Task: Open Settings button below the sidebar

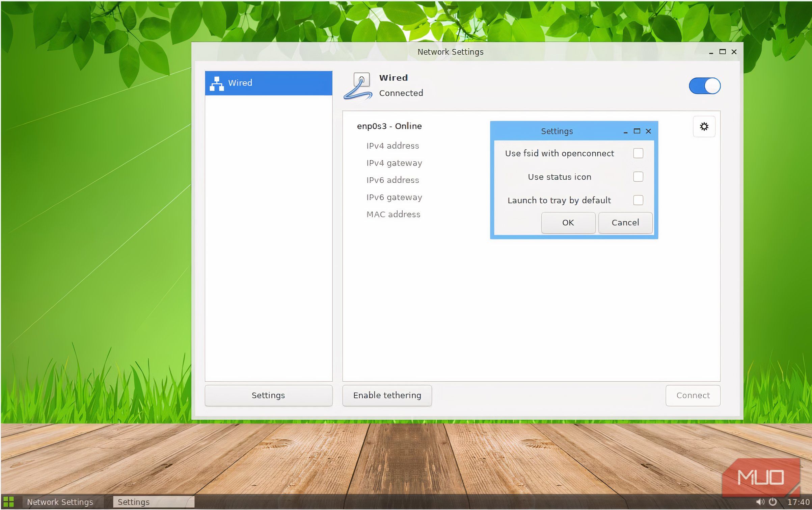Action: pos(268,395)
